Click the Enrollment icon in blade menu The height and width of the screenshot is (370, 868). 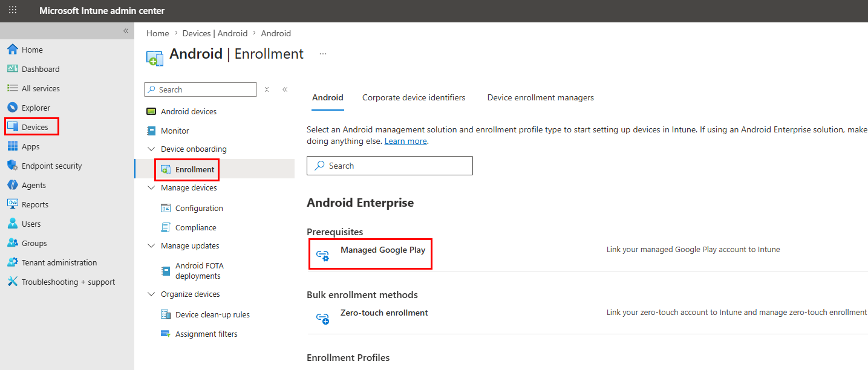[x=166, y=170]
